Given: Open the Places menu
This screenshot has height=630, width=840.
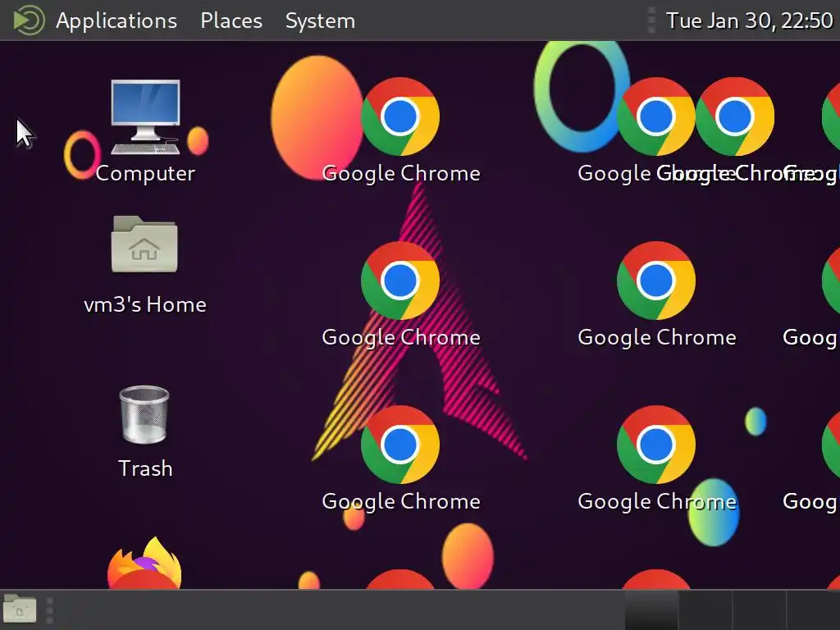Looking at the screenshot, I should [231, 21].
